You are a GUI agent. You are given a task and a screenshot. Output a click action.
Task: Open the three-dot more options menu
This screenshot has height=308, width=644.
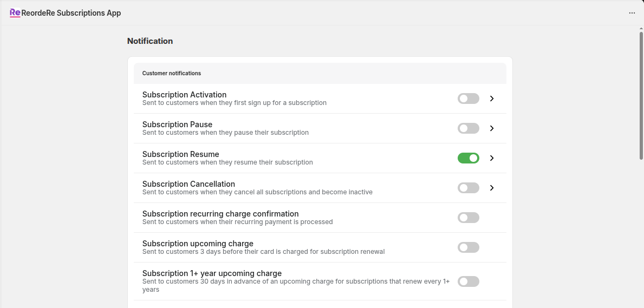(632, 13)
